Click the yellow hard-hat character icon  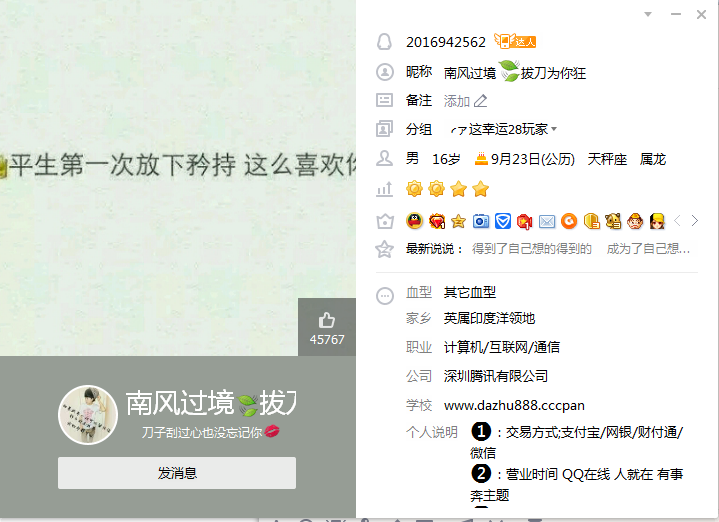coord(657,222)
